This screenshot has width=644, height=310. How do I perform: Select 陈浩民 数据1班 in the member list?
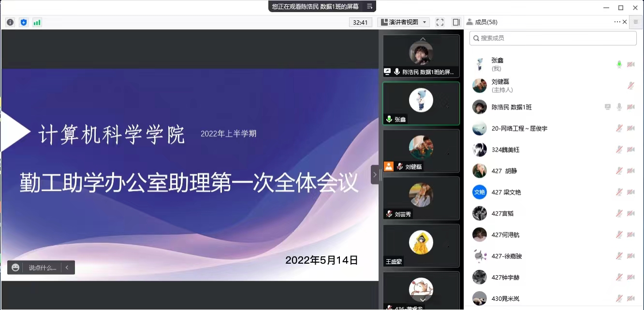(x=512, y=107)
